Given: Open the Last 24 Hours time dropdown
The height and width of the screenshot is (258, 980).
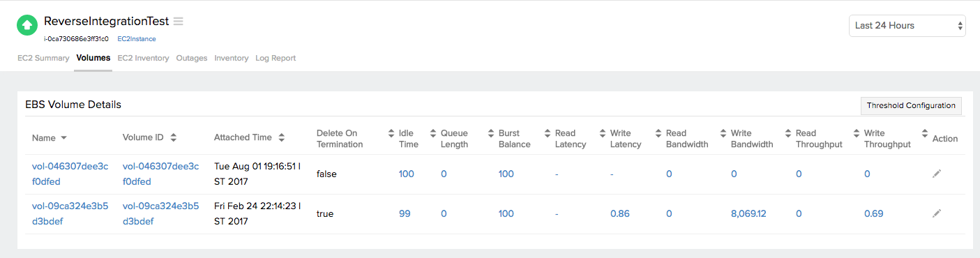Looking at the screenshot, I should 907,26.
